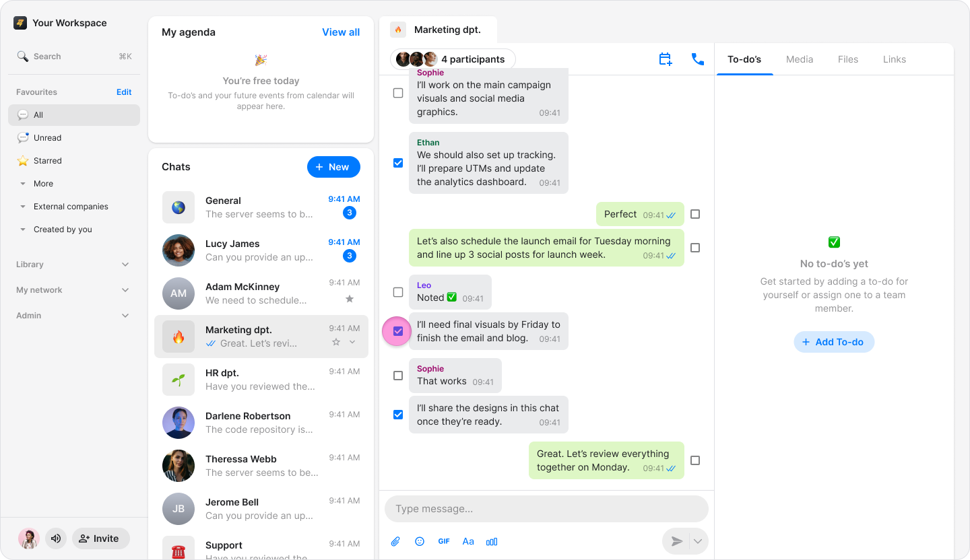Click the AM initials avatar
This screenshot has width=970, height=560.
coord(179,293)
